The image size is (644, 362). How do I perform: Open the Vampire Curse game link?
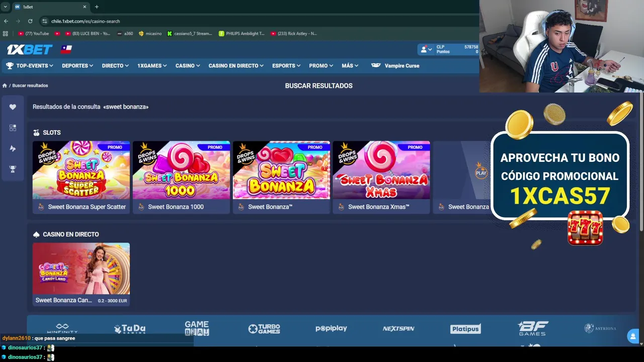395,66
